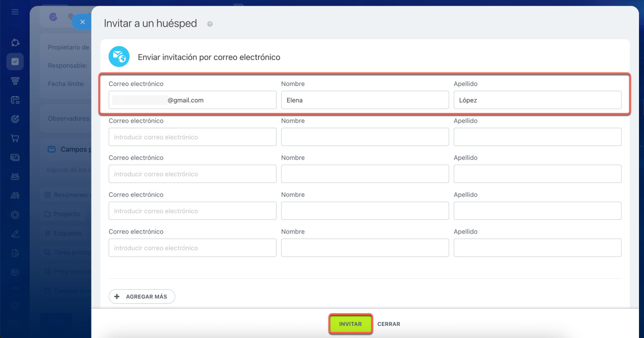Click the help question mark icon
Image resolution: width=644 pixels, height=338 pixels.
(210, 24)
